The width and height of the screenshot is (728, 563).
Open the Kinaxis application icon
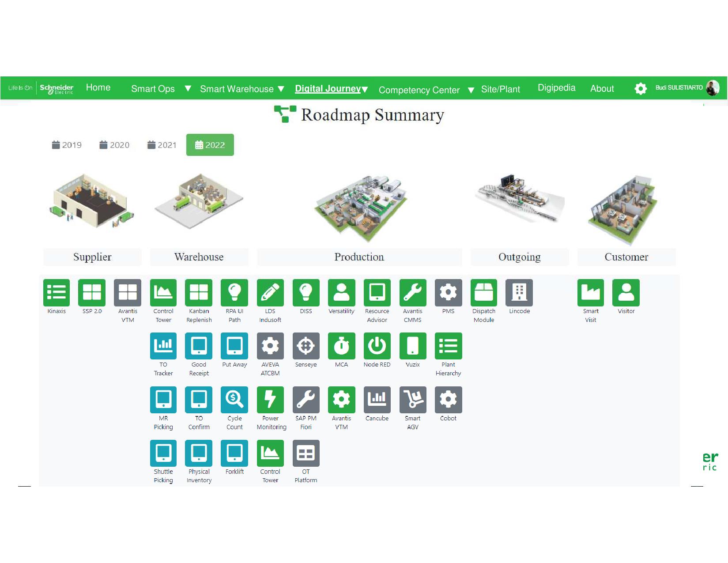(57, 292)
